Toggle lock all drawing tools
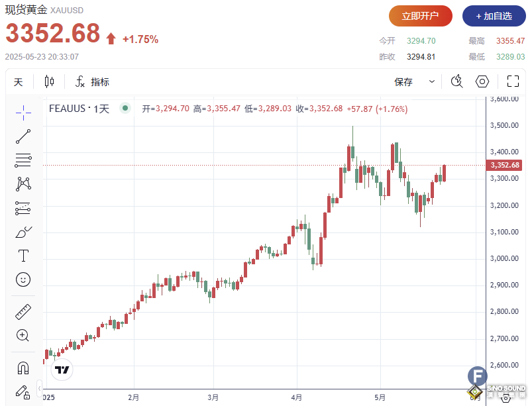Viewport: 532px width, 406px height. (23, 391)
